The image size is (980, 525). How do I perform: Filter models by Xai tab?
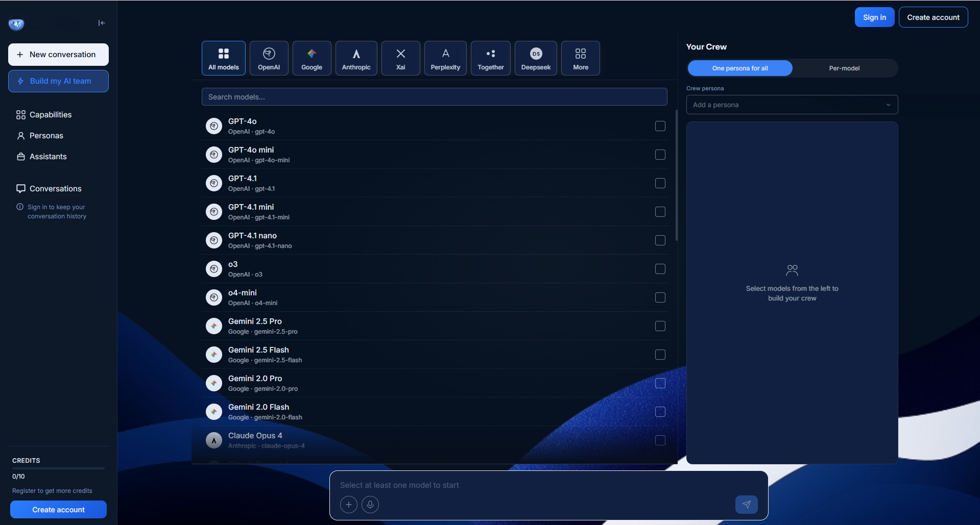[401, 58]
